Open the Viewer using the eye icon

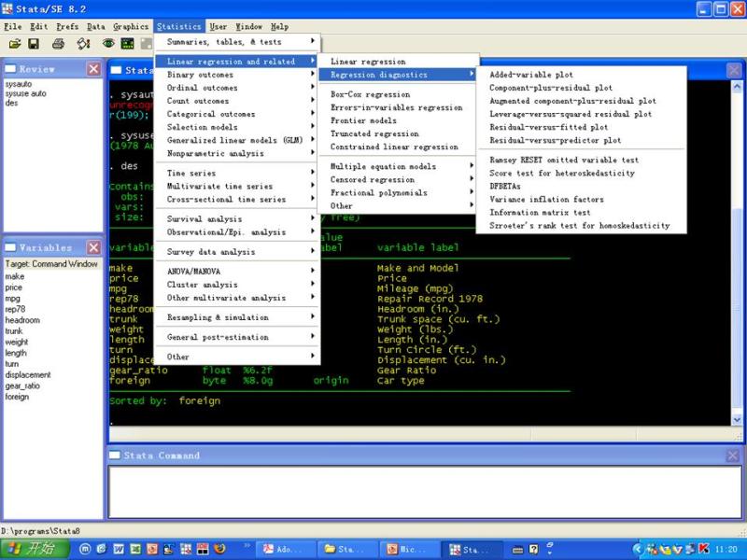tap(108, 44)
